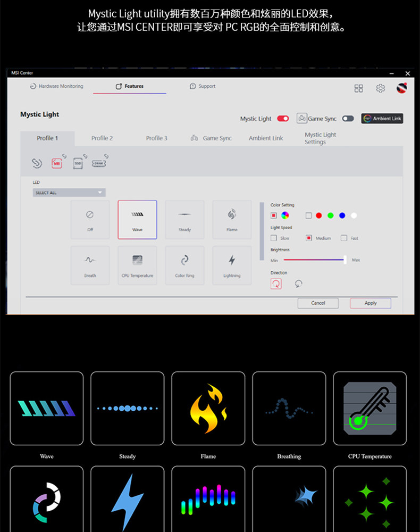Screen dimensions: 420x532
Task: Click the green sparkle stars showcase thumbnail
Action: [370, 499]
